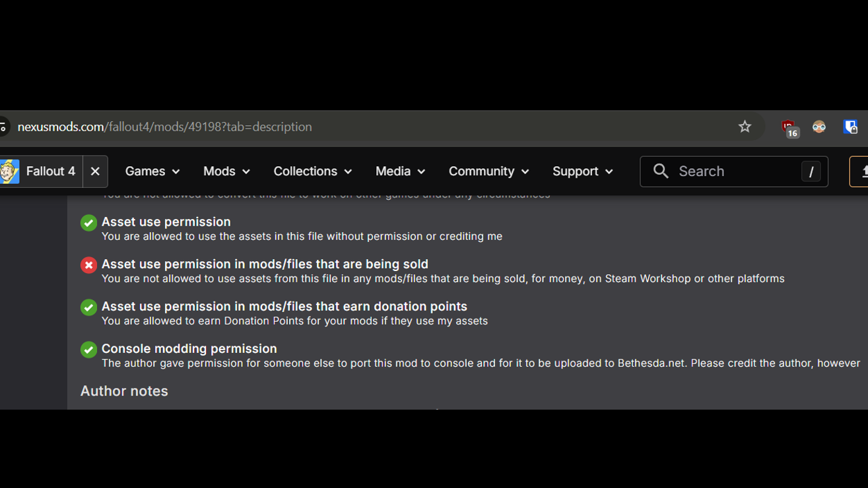The image size is (868, 488).
Task: Open the uBlock extension showing 16
Action: coord(789,127)
